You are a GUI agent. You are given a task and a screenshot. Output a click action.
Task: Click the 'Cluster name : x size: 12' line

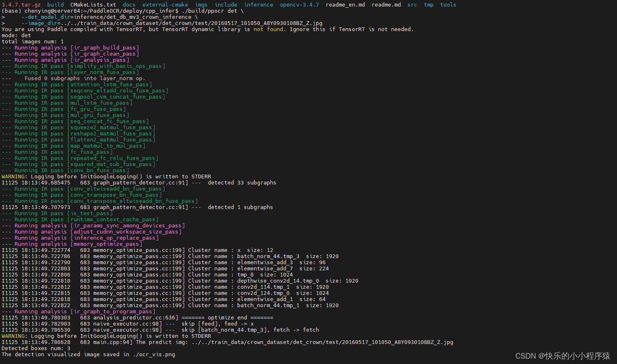137,250
